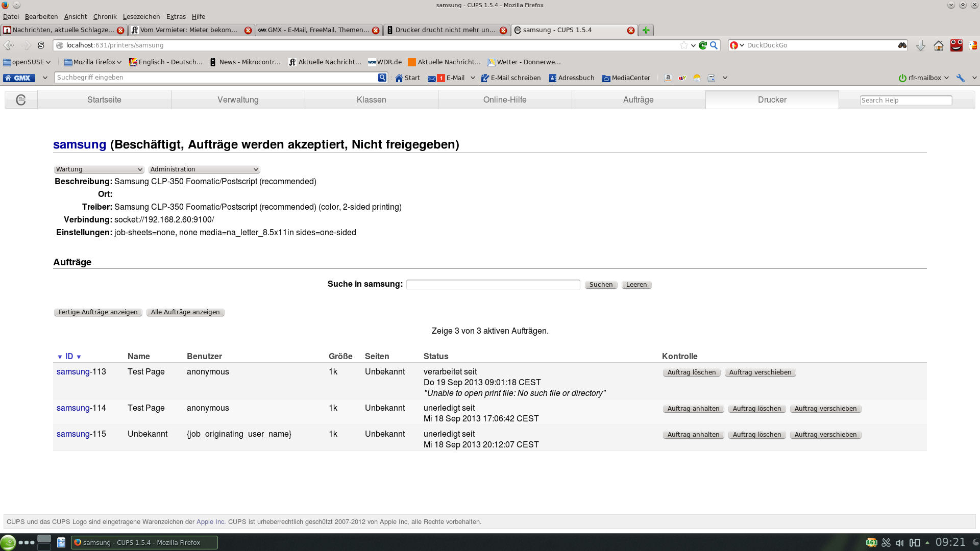Click the volume icon in system tray
Screen dimensions: 980x551
tap(899, 543)
